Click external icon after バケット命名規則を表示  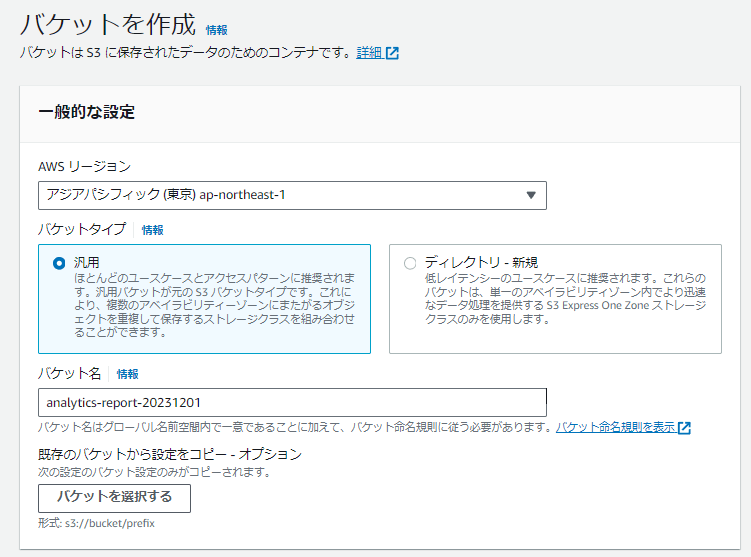click(x=684, y=428)
